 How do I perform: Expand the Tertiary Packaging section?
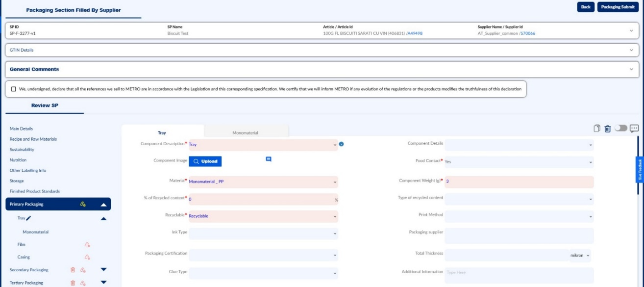tap(103, 283)
